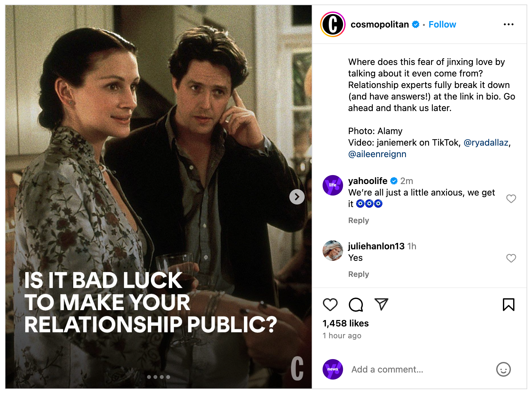532x393 pixels.
Task: Like yahoolife's comment
Action: (x=511, y=198)
